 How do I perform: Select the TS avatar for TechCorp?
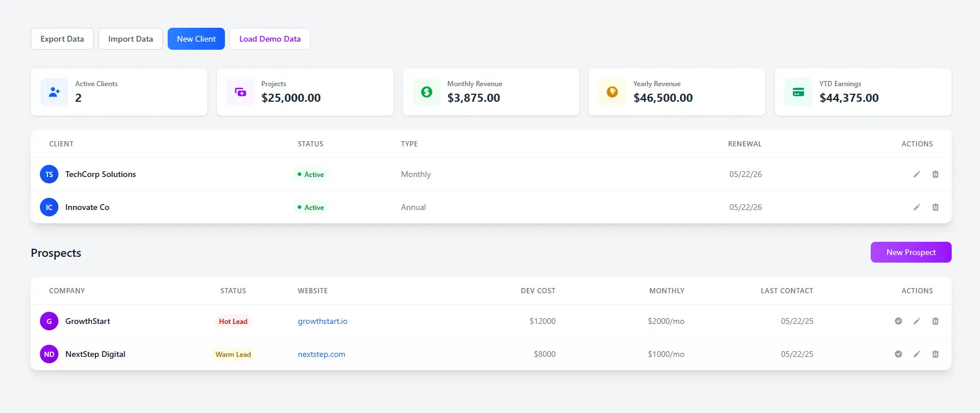(49, 174)
